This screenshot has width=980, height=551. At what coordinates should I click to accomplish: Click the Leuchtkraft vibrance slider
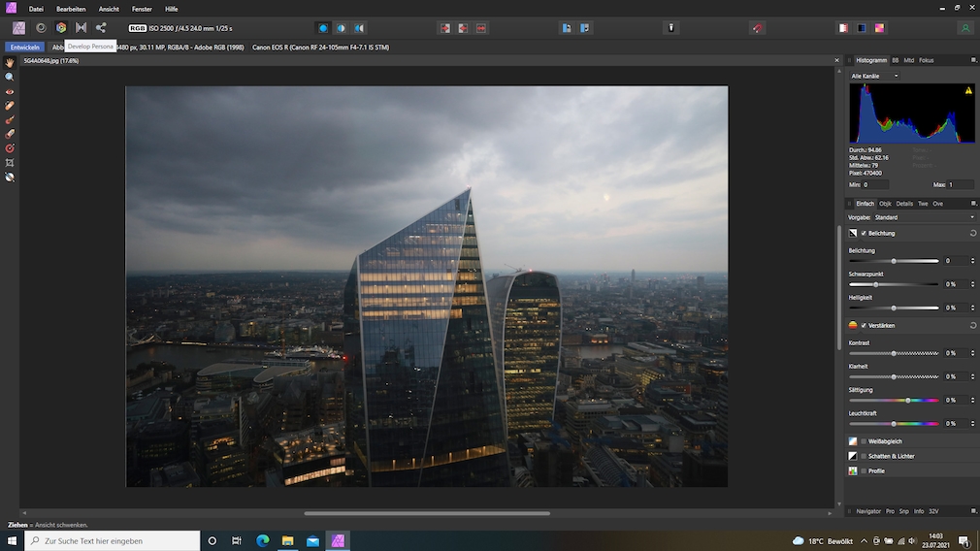pyautogui.click(x=894, y=424)
